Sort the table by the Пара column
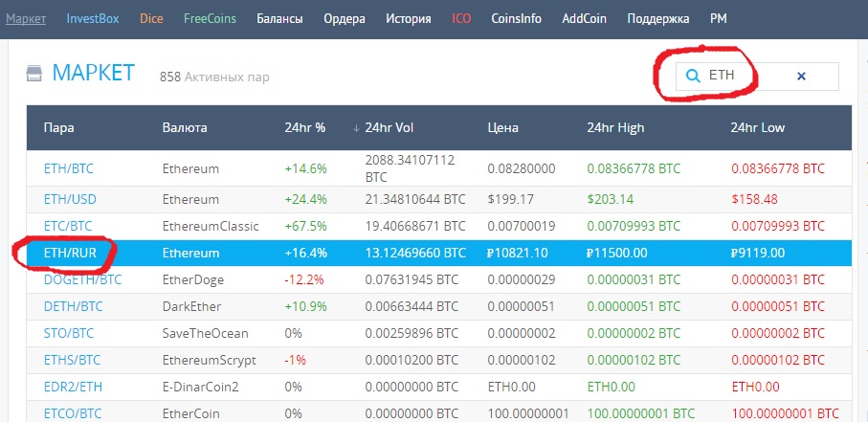 click(59, 128)
